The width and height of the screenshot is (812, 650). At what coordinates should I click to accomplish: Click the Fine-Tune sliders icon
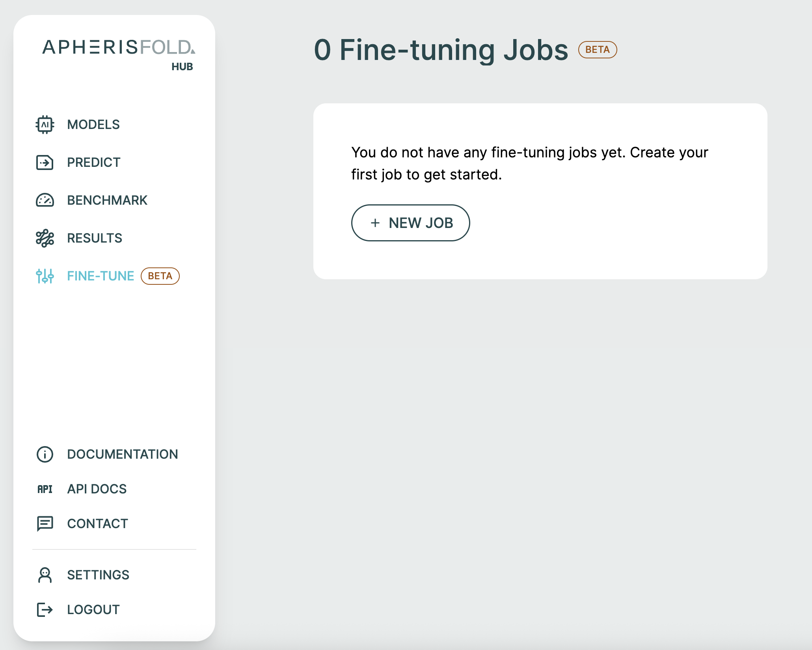pyautogui.click(x=45, y=276)
